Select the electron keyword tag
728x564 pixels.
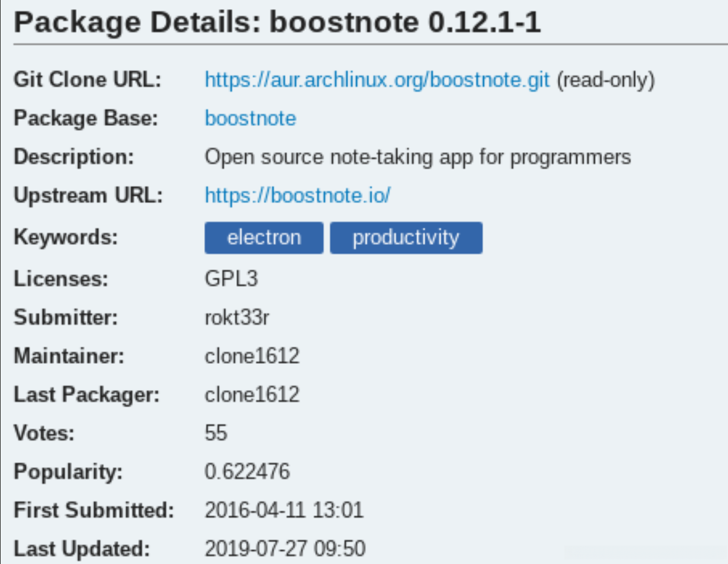264,237
